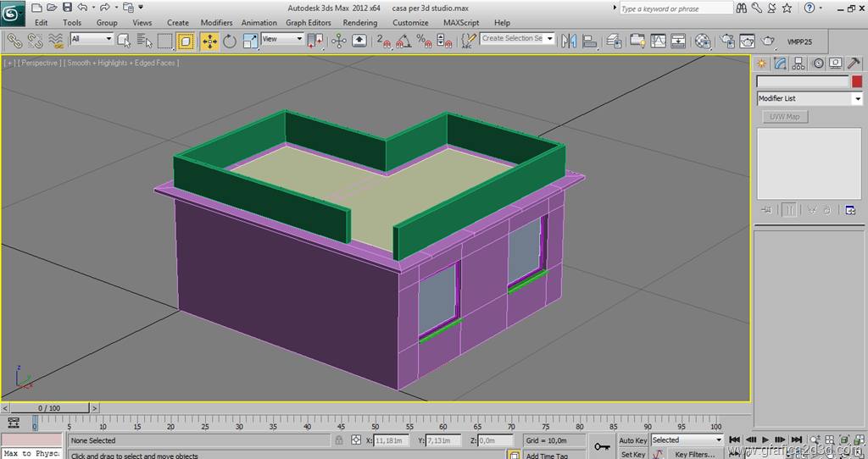The image size is (868, 459).
Task: Choose the Select and Uniform Scale tool
Action: [251, 41]
